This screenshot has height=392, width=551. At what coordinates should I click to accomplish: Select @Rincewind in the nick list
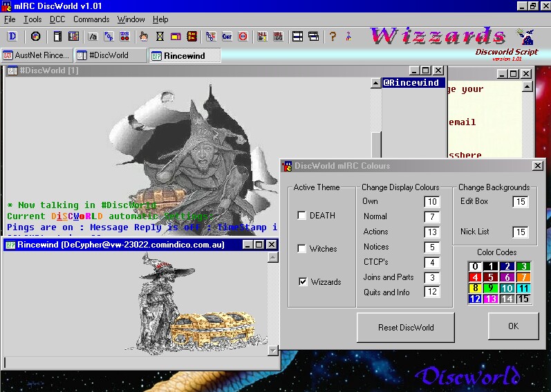[413, 83]
